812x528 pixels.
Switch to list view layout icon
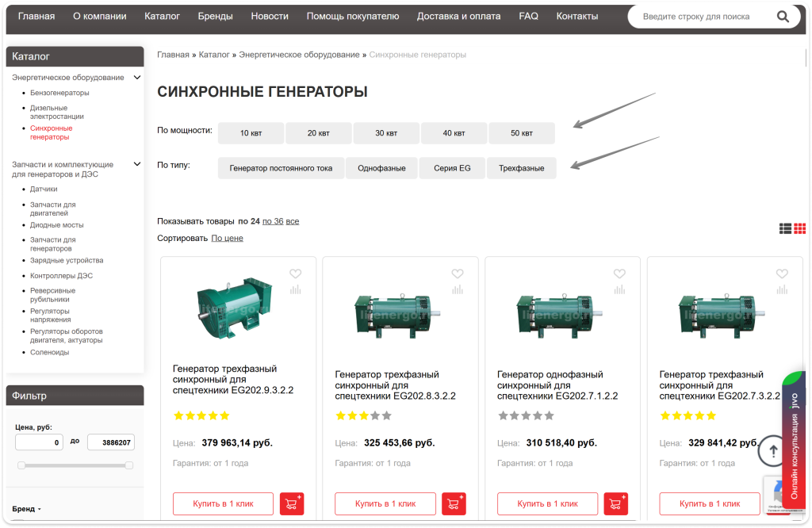tap(785, 228)
